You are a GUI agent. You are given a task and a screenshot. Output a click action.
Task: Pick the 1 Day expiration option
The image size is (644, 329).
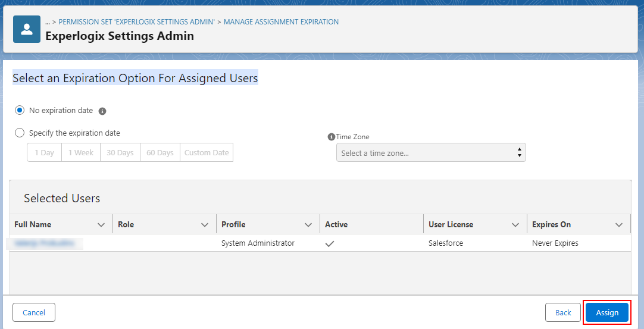(x=45, y=152)
